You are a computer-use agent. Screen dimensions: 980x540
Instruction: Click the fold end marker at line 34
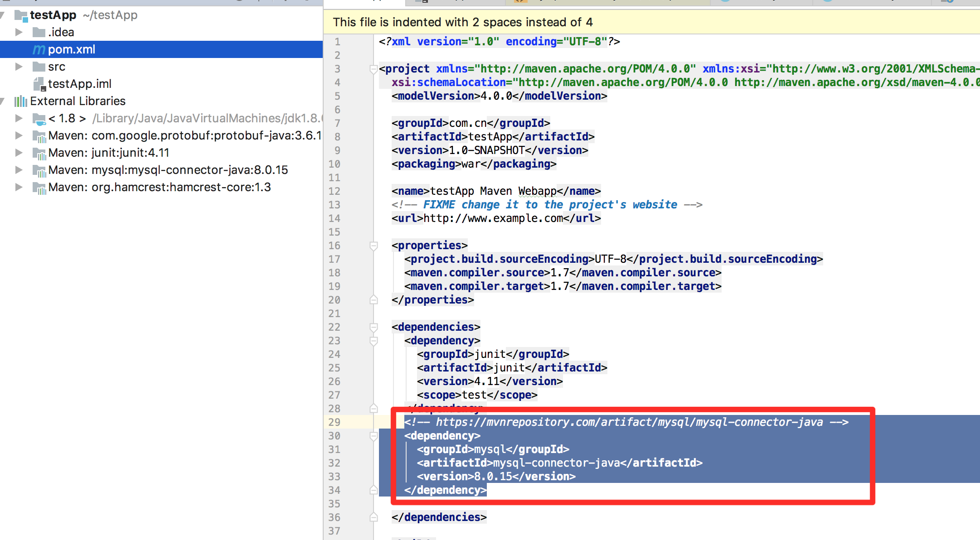click(374, 490)
